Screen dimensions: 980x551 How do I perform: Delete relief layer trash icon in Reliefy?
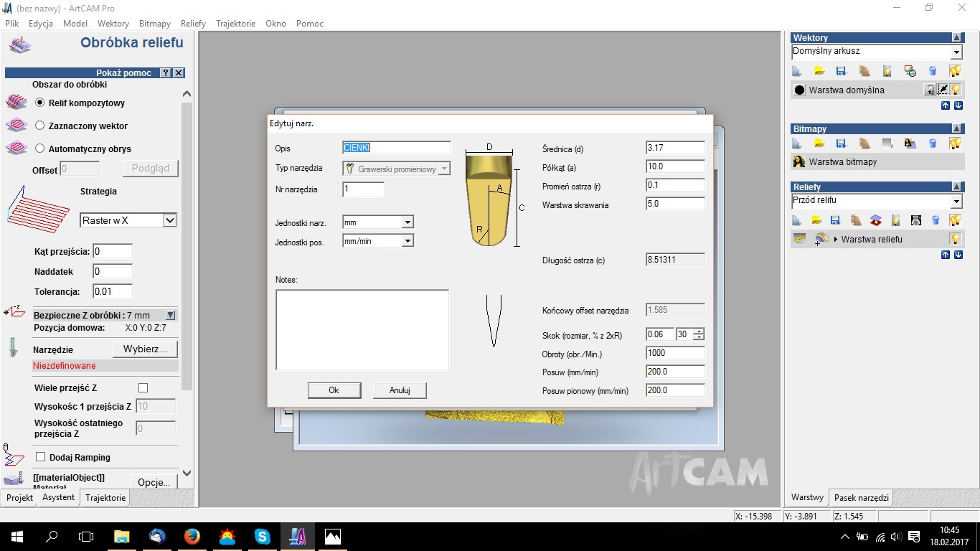point(936,220)
